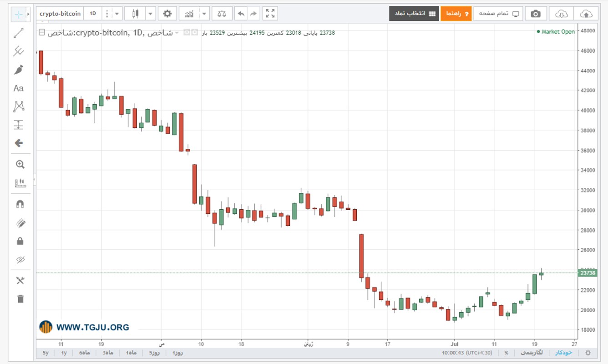Toggle fullscreen chart mode
The image size is (608, 364).
[x=270, y=14]
